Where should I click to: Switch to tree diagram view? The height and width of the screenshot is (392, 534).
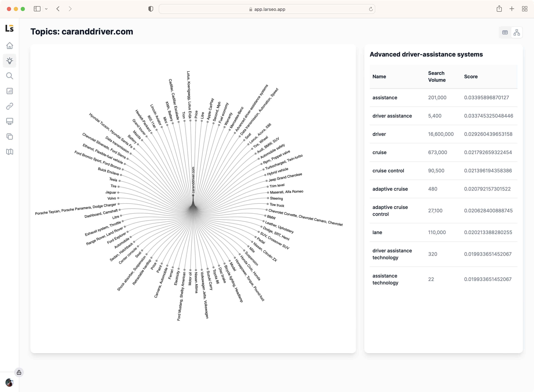pyautogui.click(x=517, y=33)
